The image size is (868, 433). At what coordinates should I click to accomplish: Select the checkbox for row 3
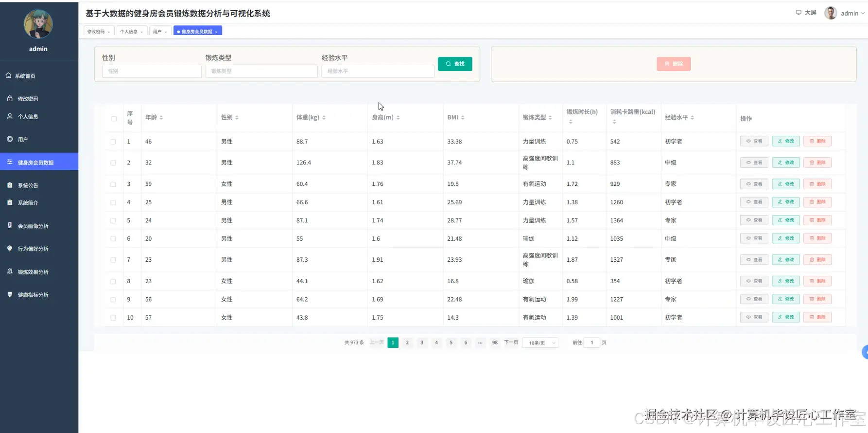point(113,184)
